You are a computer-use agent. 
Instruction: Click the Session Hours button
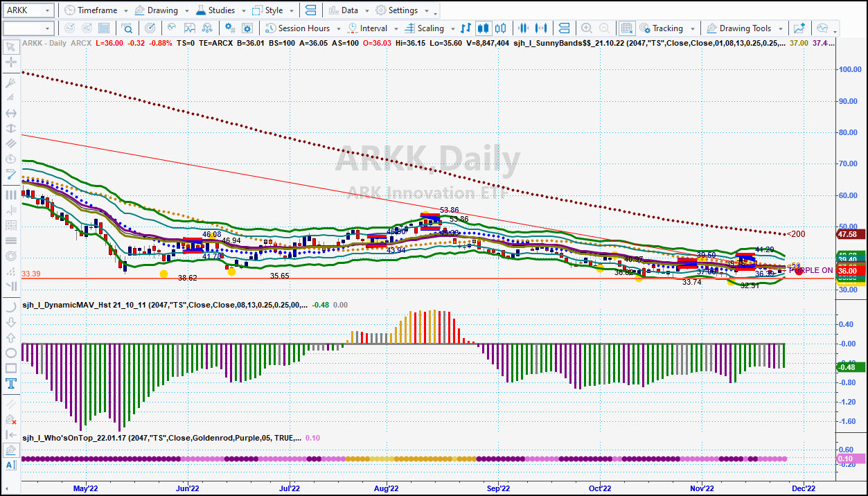click(298, 28)
